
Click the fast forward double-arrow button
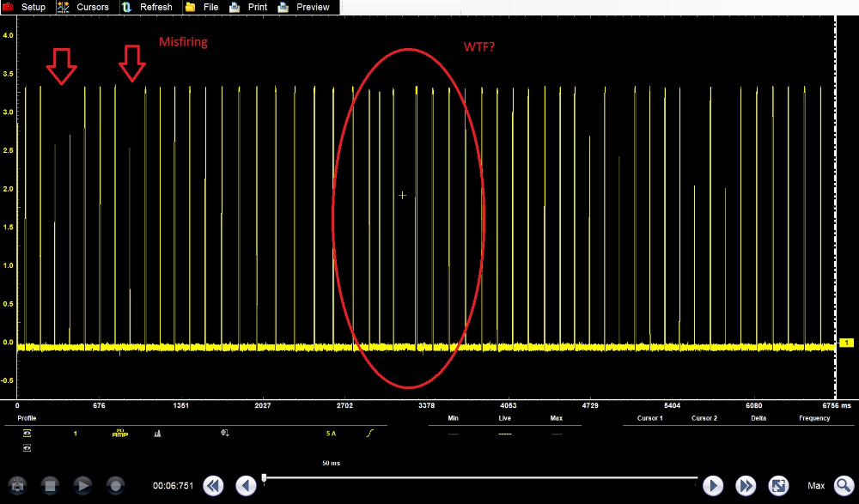coord(746,486)
